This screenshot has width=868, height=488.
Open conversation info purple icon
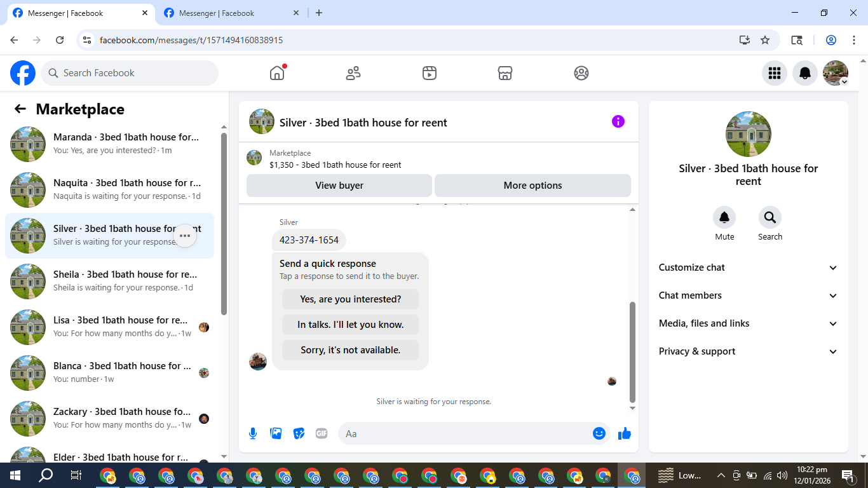[x=618, y=121]
